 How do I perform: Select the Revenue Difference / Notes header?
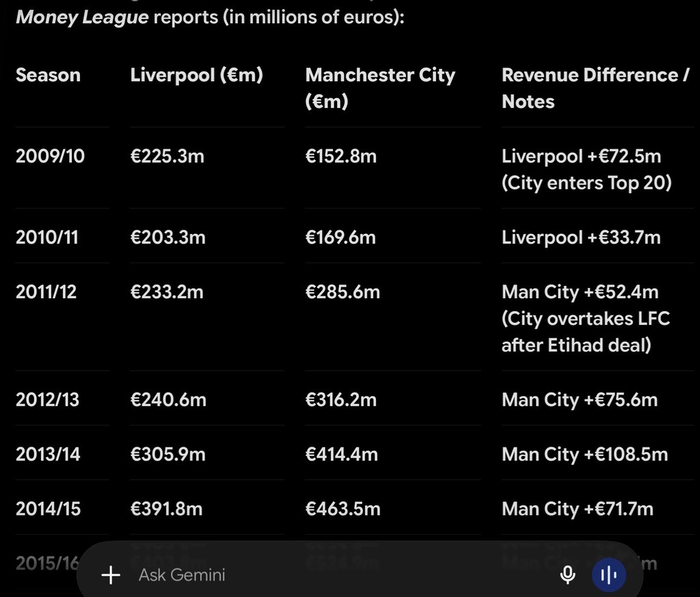coord(595,88)
